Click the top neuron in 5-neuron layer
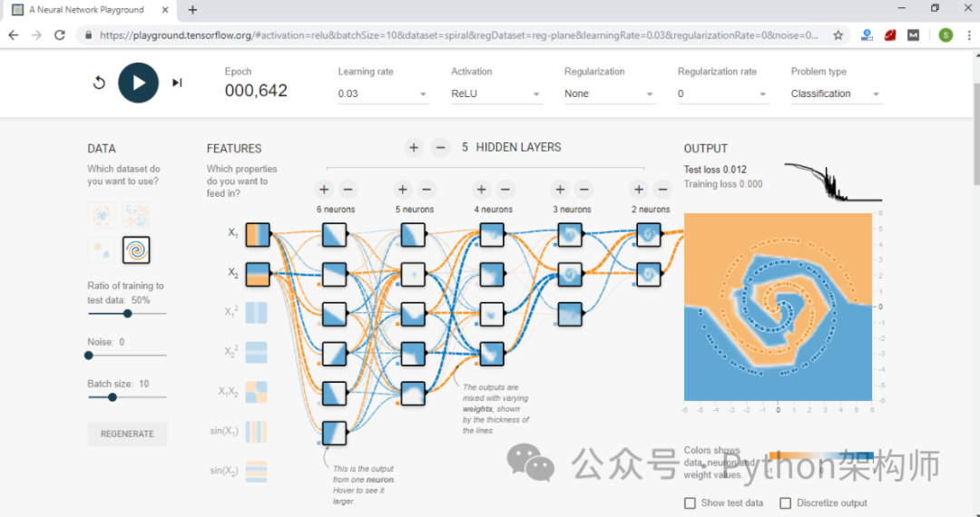 [413, 235]
